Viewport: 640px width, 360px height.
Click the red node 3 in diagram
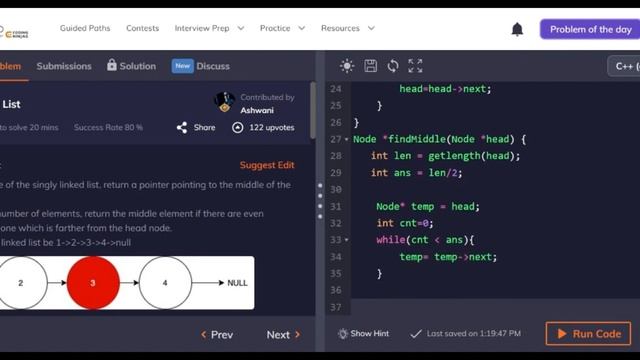coord(93,283)
